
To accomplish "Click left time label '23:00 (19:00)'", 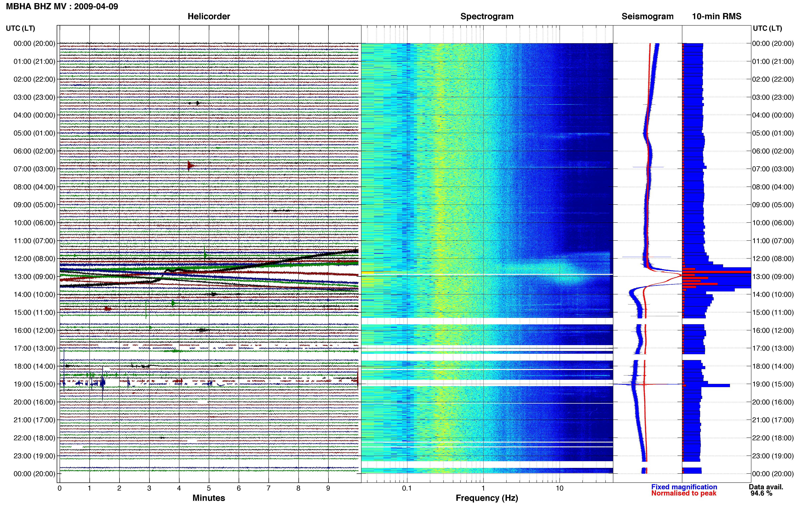I will click(34, 456).
